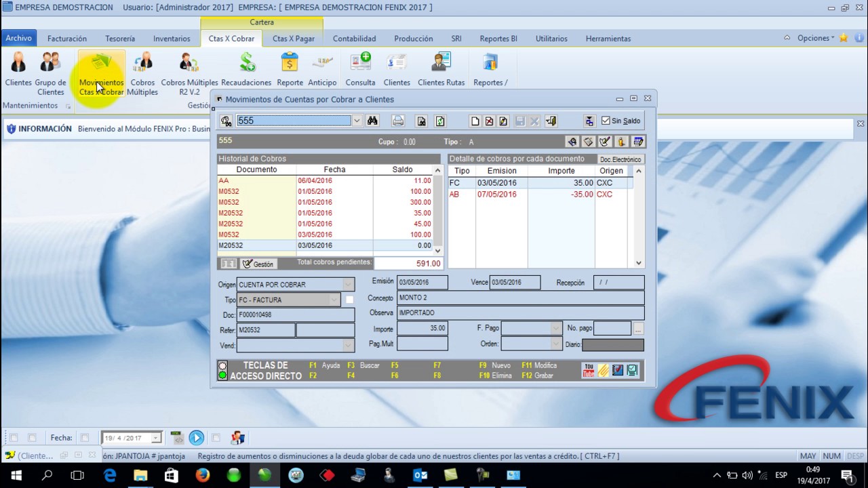The width and height of the screenshot is (868, 488).
Task: Switch to Facturación tab
Action: point(67,39)
